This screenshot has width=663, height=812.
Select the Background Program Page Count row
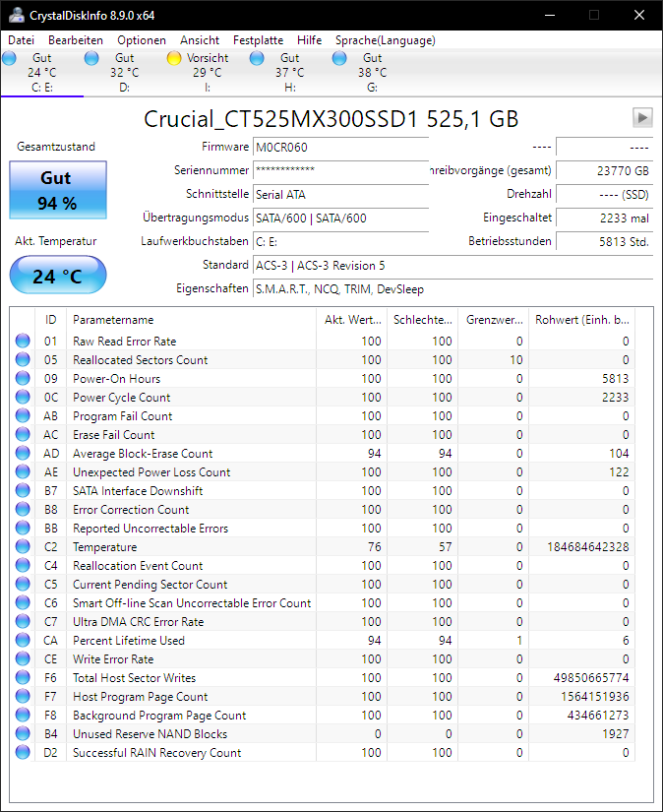click(x=323, y=715)
